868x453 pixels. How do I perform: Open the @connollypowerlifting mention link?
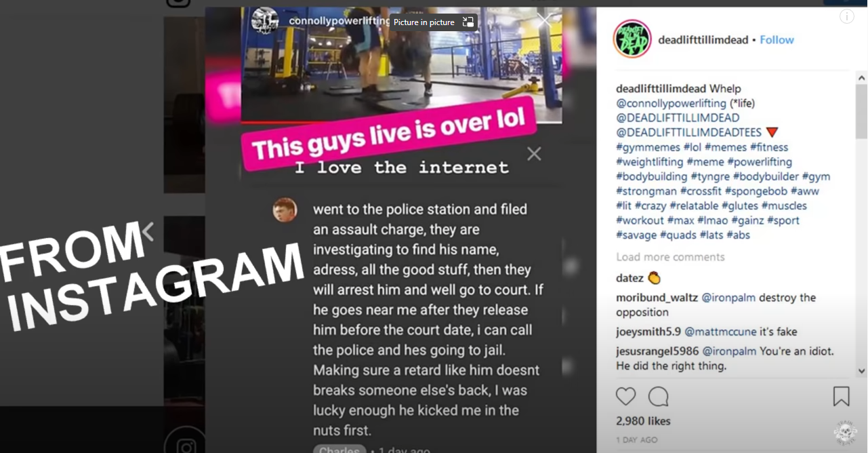[671, 103]
